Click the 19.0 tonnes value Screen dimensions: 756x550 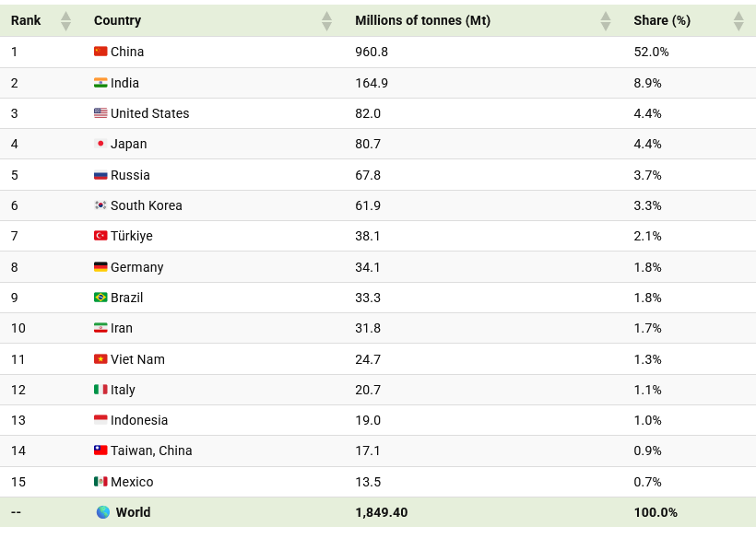(368, 419)
